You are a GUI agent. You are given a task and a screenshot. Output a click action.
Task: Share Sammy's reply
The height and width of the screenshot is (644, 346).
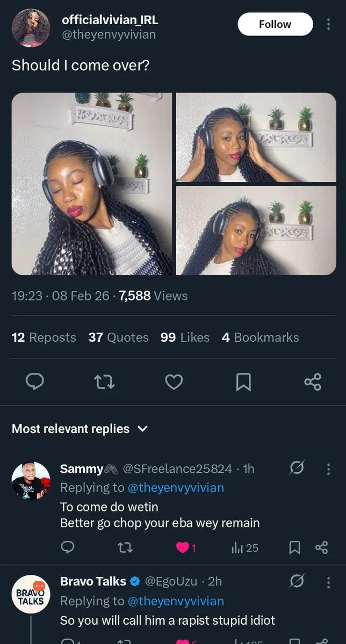tap(321, 547)
